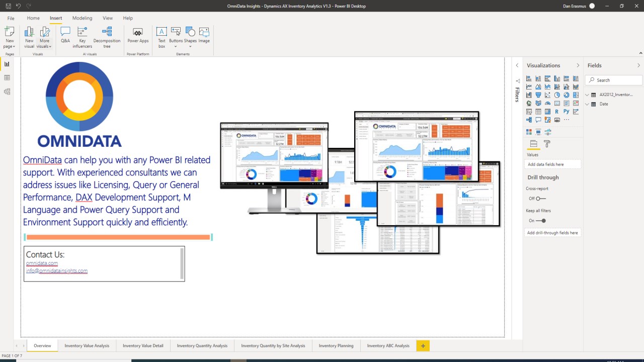
Task: Open the Inventory Quantity Analysis page tab
Action: coord(202,346)
